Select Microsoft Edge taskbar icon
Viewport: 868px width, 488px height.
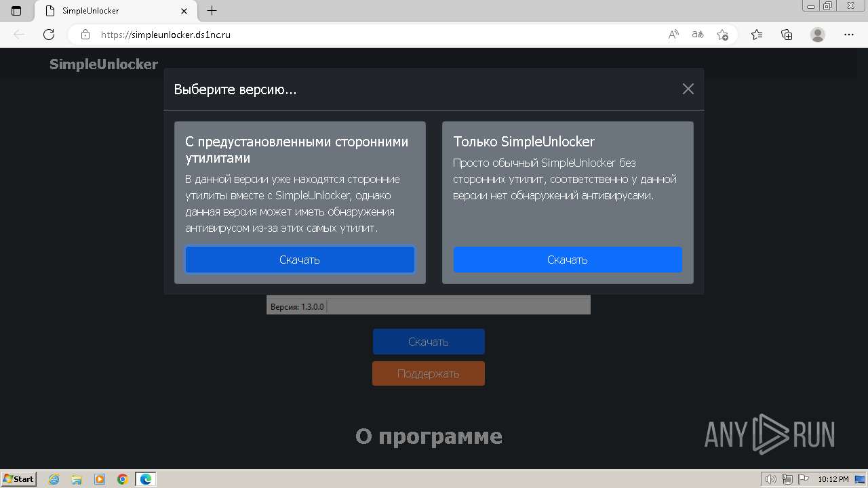click(x=146, y=479)
